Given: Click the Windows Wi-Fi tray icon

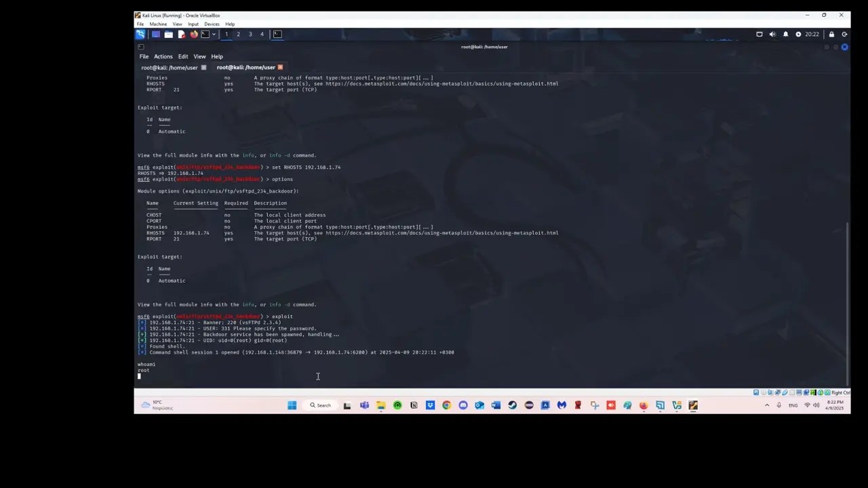Looking at the screenshot, I should coord(807,405).
